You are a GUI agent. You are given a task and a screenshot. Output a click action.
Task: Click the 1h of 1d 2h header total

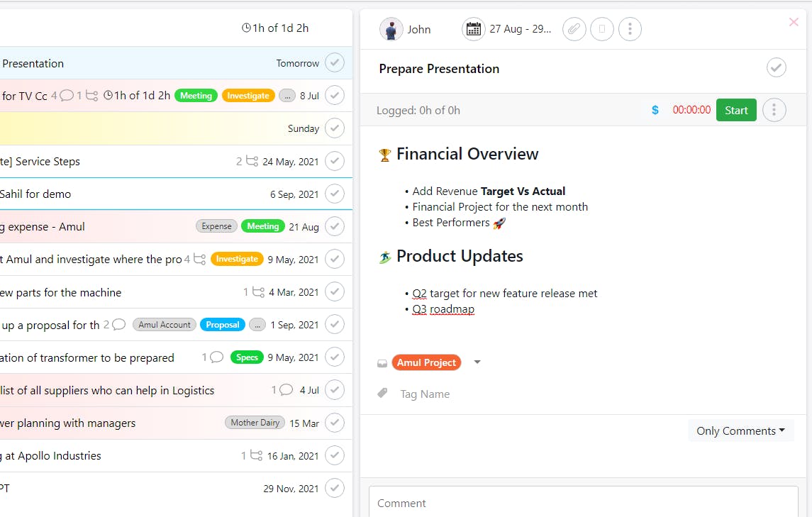tap(280, 28)
